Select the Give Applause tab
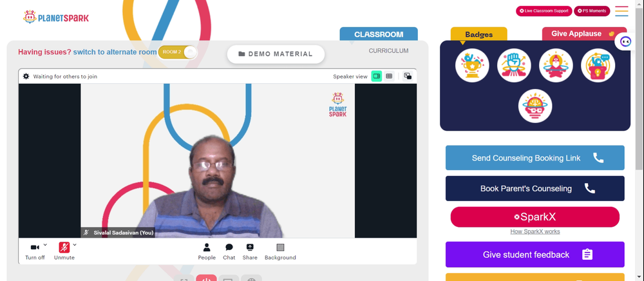Image resolution: width=644 pixels, height=281 pixels. pos(585,34)
